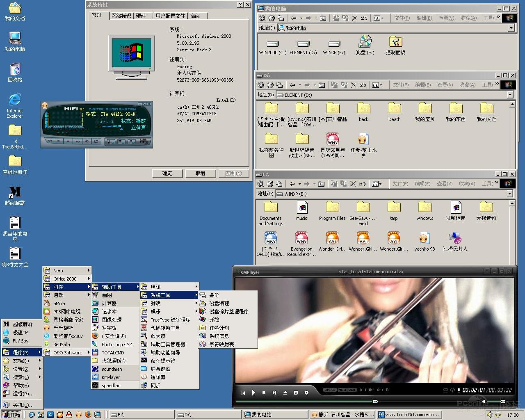Click the KMPlayer play button

click(x=253, y=393)
